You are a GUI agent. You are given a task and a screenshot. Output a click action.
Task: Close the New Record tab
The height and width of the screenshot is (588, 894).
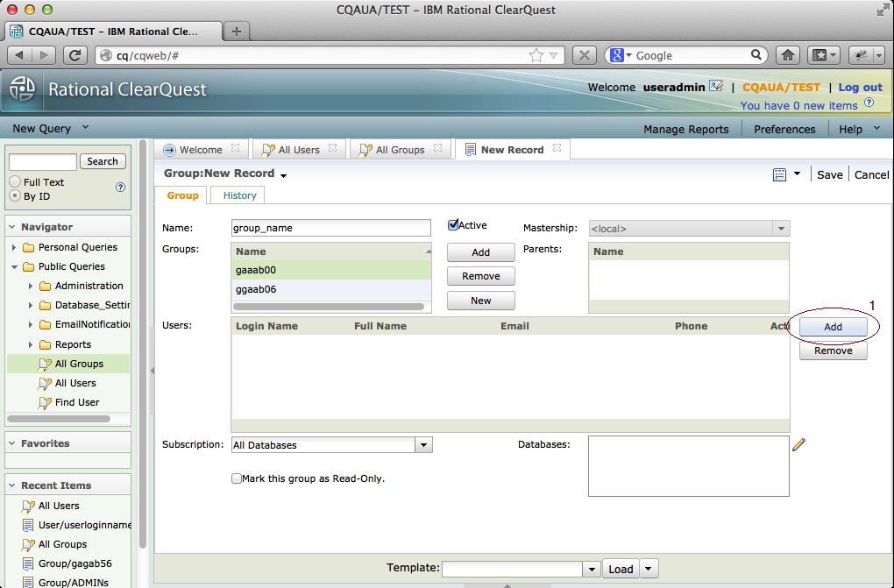tap(557, 148)
